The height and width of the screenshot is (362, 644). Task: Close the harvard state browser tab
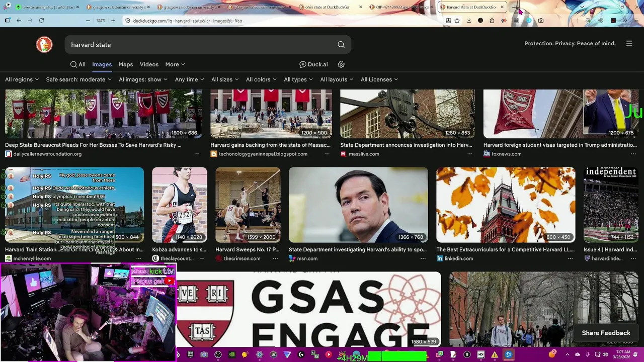(502, 7)
